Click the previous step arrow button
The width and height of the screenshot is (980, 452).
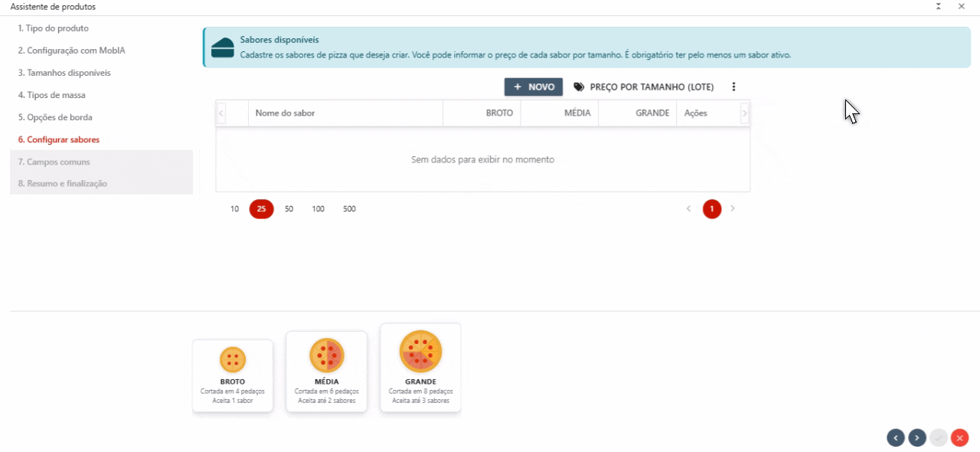(895, 437)
